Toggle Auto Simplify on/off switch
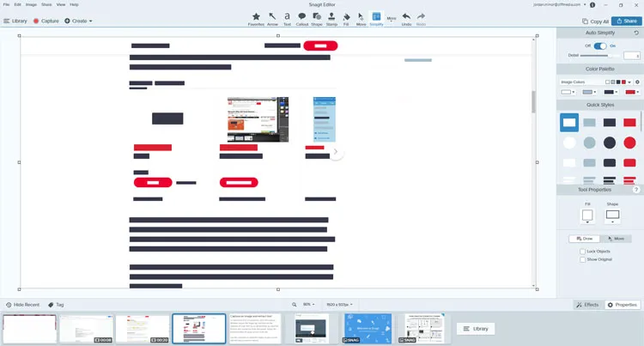 (600, 46)
